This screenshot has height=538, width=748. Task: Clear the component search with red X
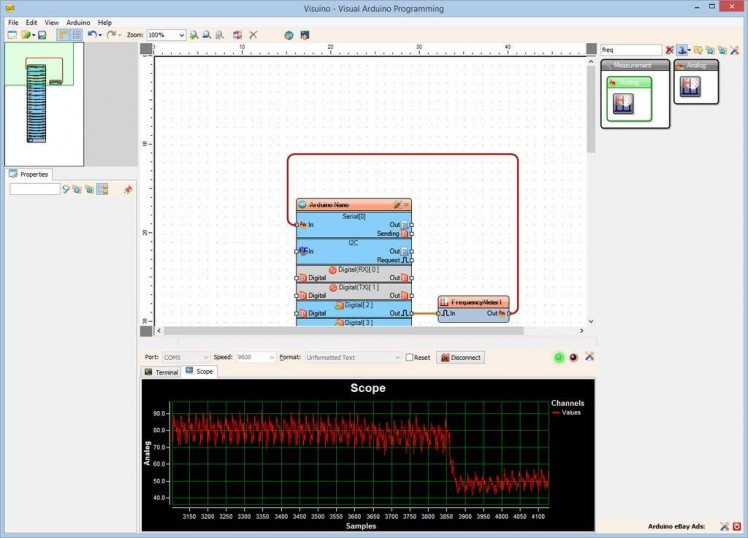[670, 49]
